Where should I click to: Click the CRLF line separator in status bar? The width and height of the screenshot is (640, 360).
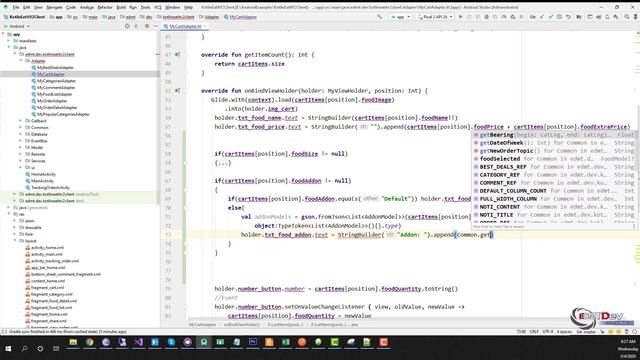click(x=534, y=332)
